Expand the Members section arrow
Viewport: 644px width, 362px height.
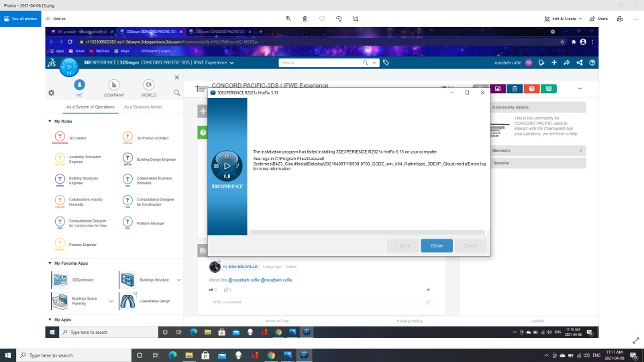point(580,151)
